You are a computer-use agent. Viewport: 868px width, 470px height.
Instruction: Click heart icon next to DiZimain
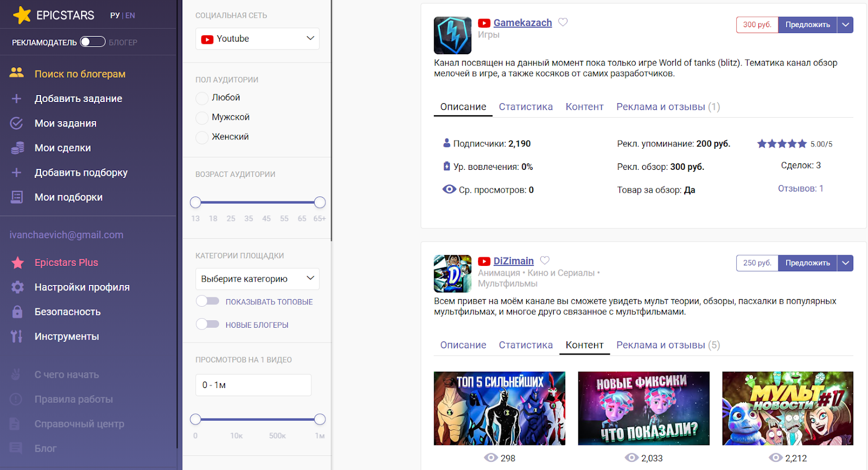coord(545,261)
